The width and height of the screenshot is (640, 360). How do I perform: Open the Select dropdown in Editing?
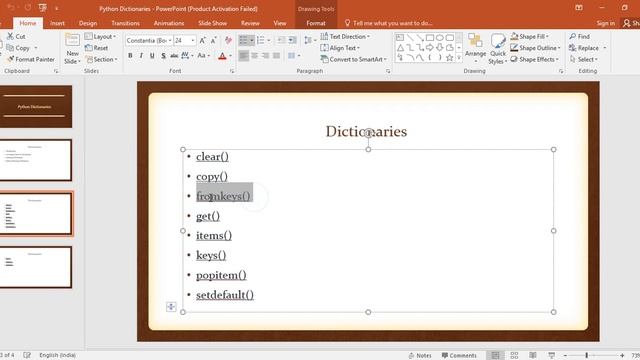point(584,59)
